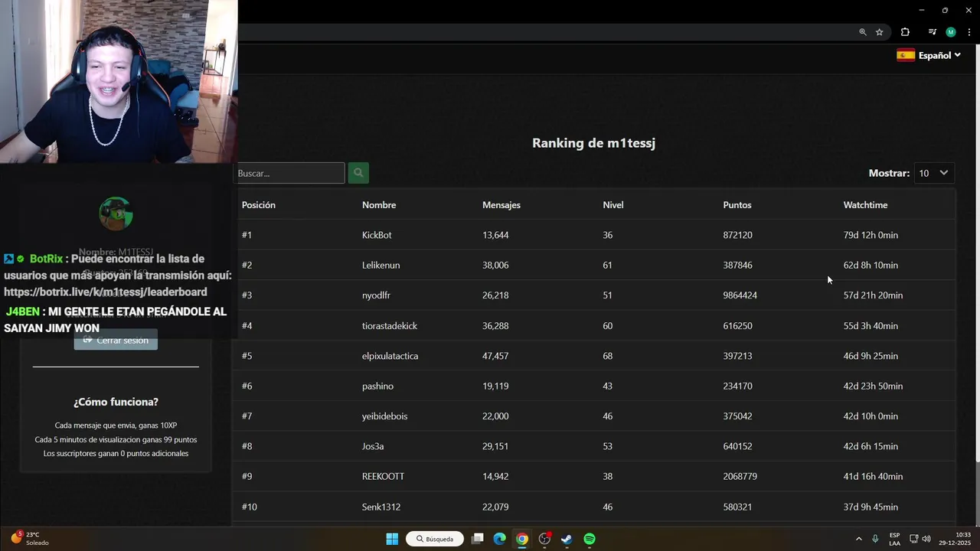Click the Nombre column header
This screenshot has width=980, height=551.
coord(379,205)
